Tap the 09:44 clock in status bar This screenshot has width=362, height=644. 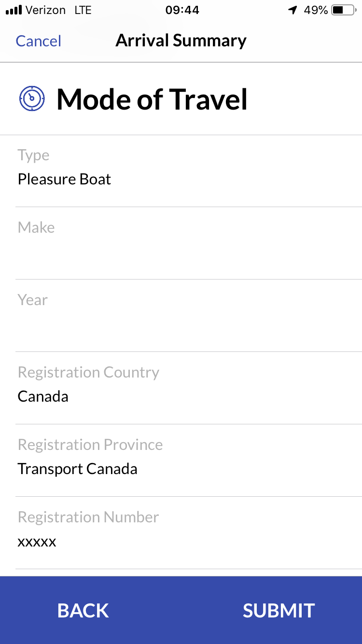coord(182,10)
